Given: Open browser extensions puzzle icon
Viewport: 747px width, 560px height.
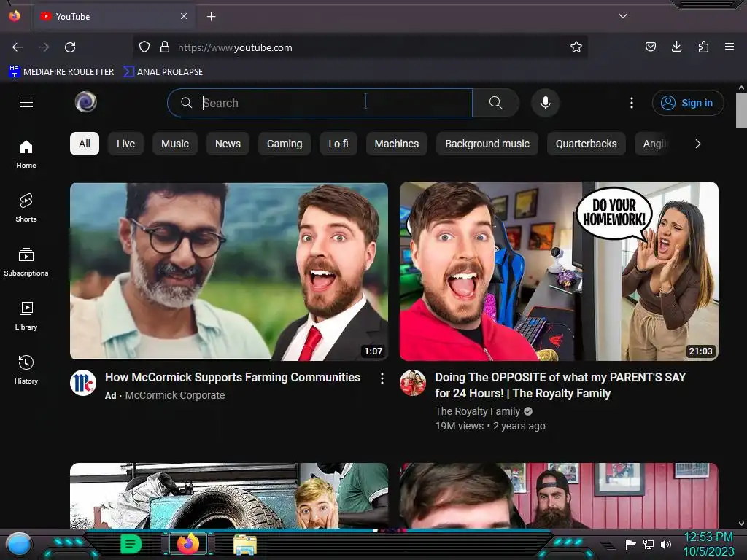Looking at the screenshot, I should point(703,47).
